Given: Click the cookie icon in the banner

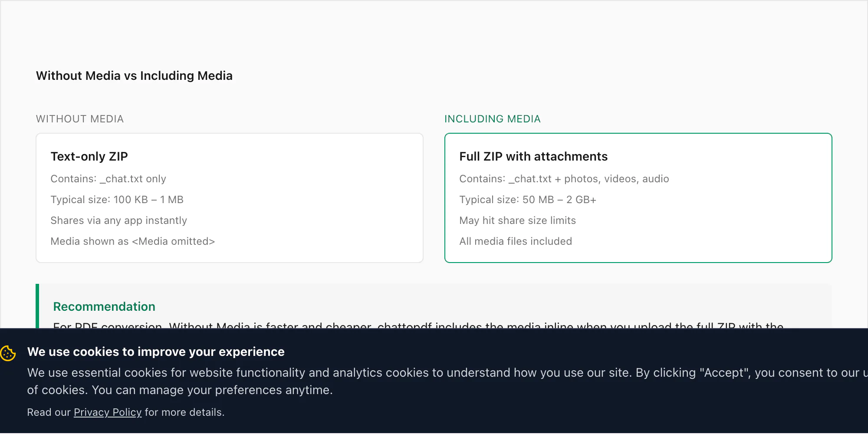Looking at the screenshot, I should pos(8,353).
